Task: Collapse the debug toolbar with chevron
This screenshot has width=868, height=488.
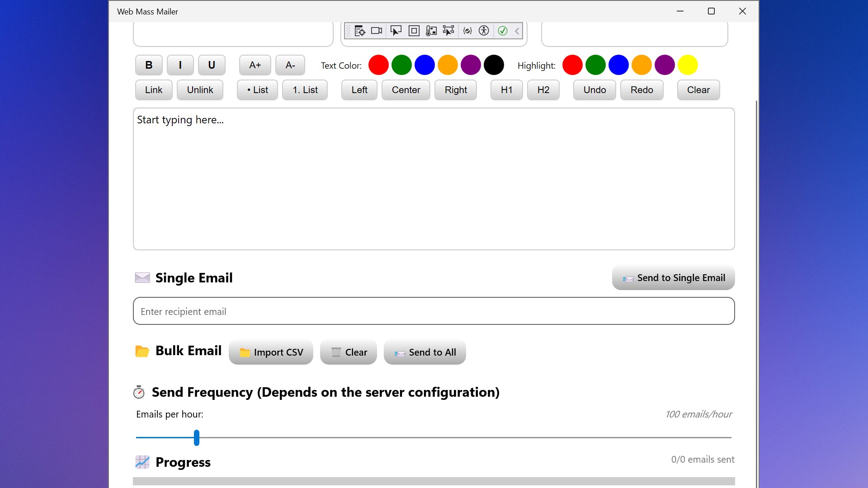Action: pyautogui.click(x=517, y=31)
